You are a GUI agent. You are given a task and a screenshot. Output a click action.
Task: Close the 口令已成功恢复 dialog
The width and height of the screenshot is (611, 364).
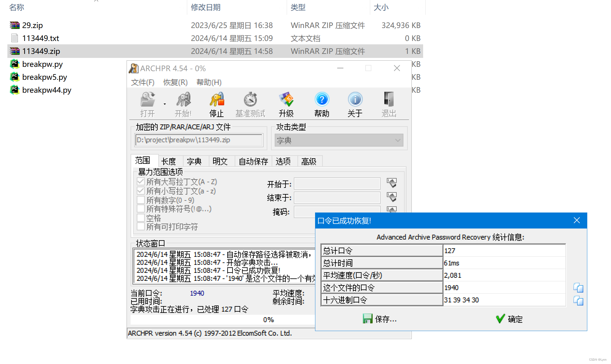point(577,220)
